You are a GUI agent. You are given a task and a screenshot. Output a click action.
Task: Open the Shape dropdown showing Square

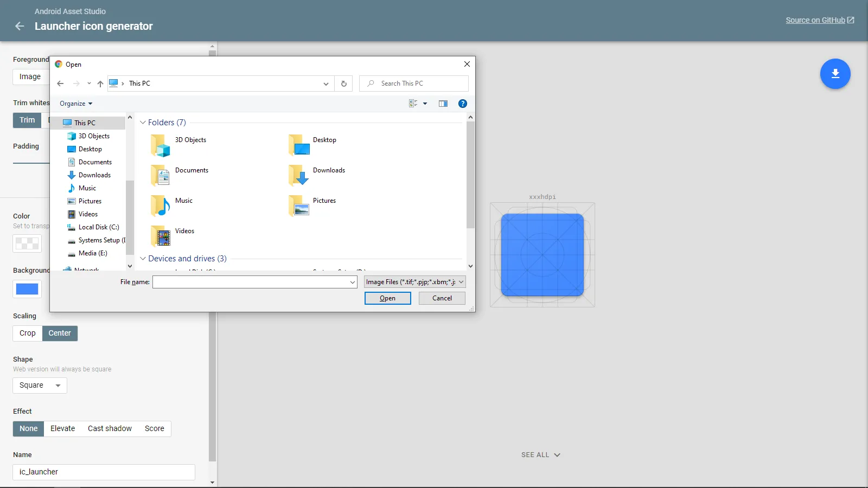pos(39,385)
